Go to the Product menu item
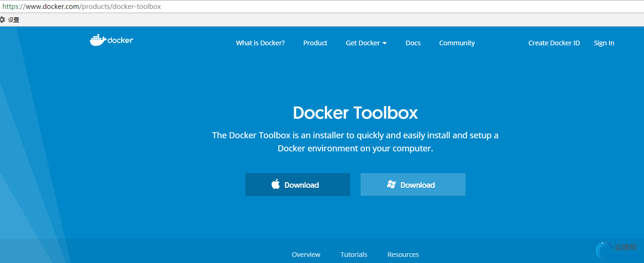 pos(315,43)
